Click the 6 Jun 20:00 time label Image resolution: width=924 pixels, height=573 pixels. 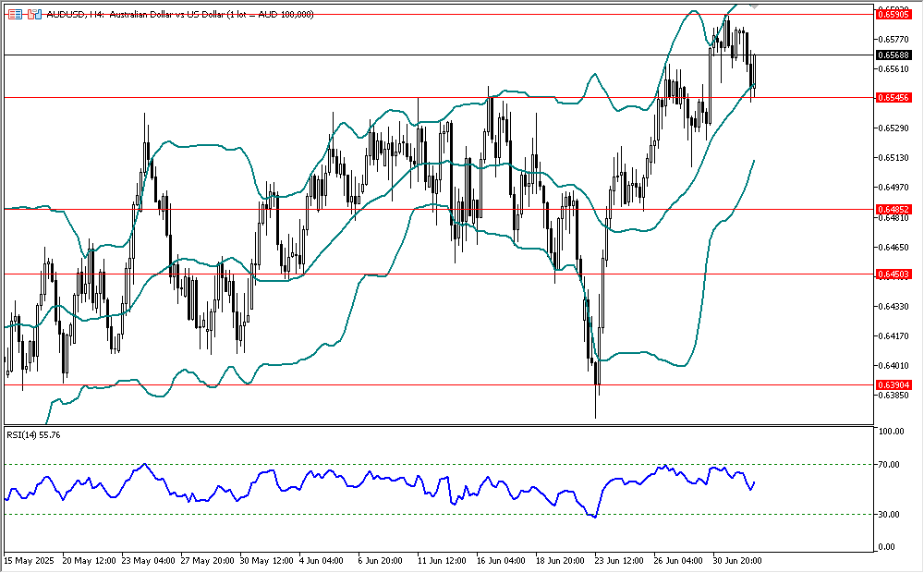pos(381,561)
